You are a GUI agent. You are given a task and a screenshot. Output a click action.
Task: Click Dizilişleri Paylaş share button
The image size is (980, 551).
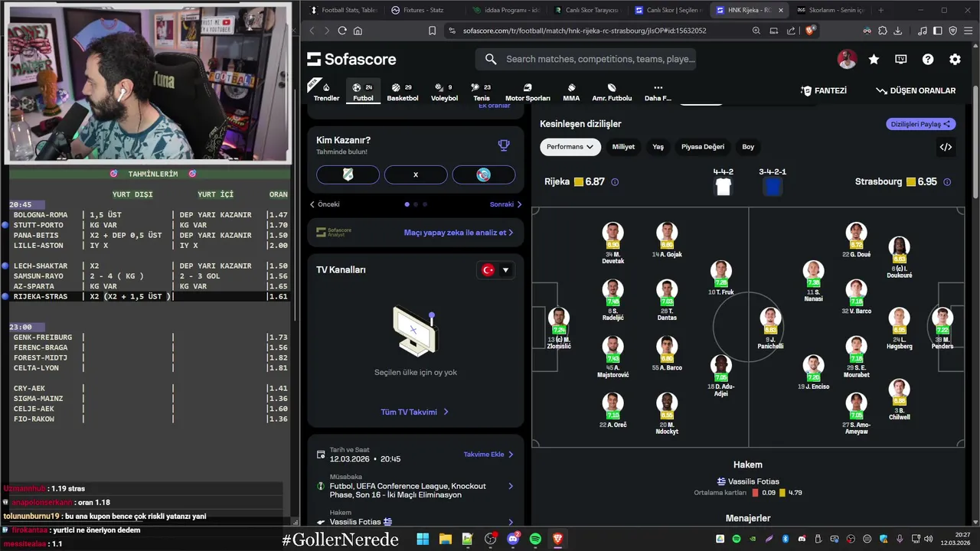(921, 124)
